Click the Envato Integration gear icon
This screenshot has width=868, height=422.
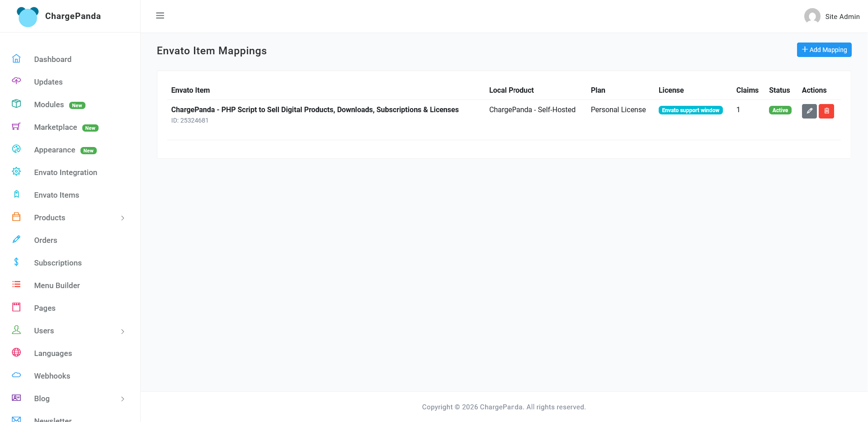tap(16, 171)
